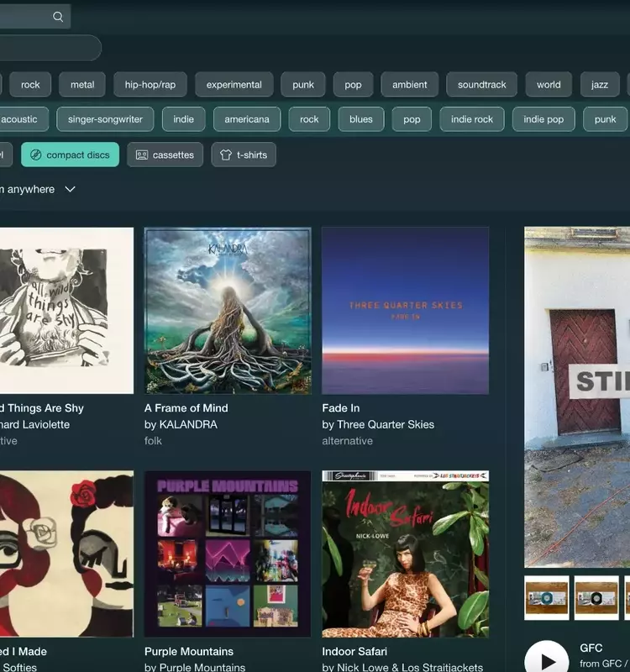Open the 'Fade In' title link
The height and width of the screenshot is (672, 630).
[341, 408]
